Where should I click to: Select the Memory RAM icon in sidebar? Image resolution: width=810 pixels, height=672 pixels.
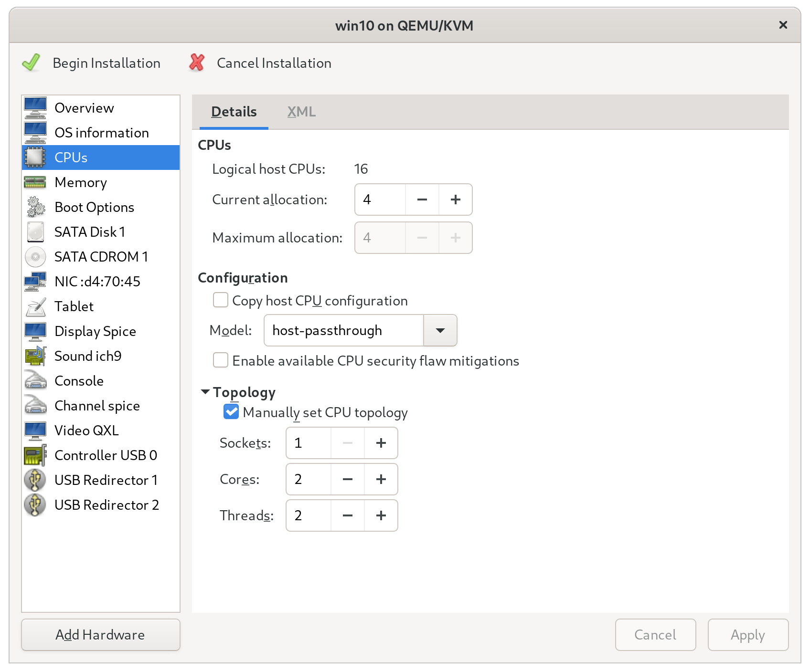click(35, 182)
